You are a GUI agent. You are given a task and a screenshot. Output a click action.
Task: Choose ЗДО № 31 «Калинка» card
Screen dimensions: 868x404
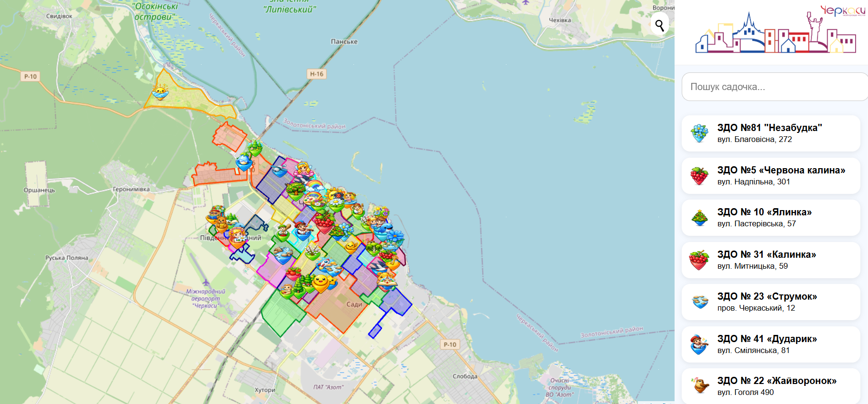771,260
